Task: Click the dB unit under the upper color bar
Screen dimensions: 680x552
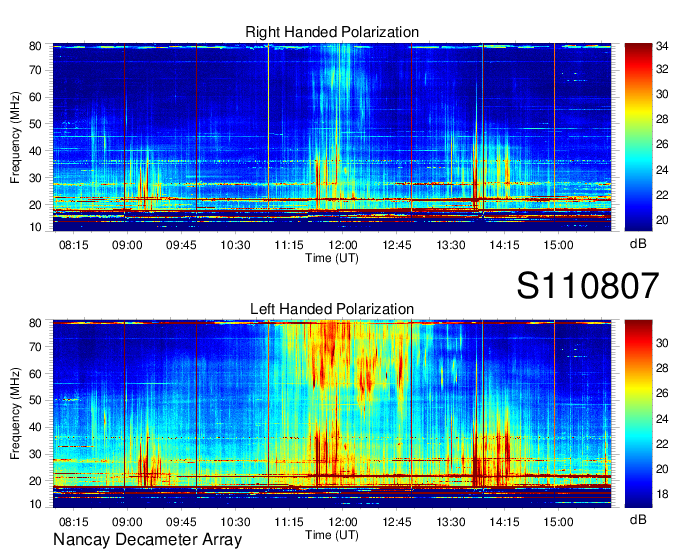Action: [x=638, y=244]
